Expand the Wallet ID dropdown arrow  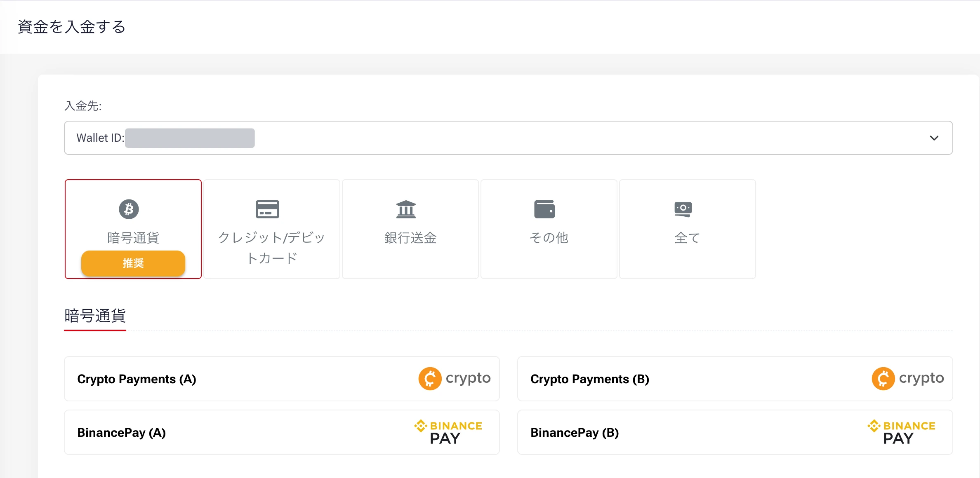(x=934, y=138)
